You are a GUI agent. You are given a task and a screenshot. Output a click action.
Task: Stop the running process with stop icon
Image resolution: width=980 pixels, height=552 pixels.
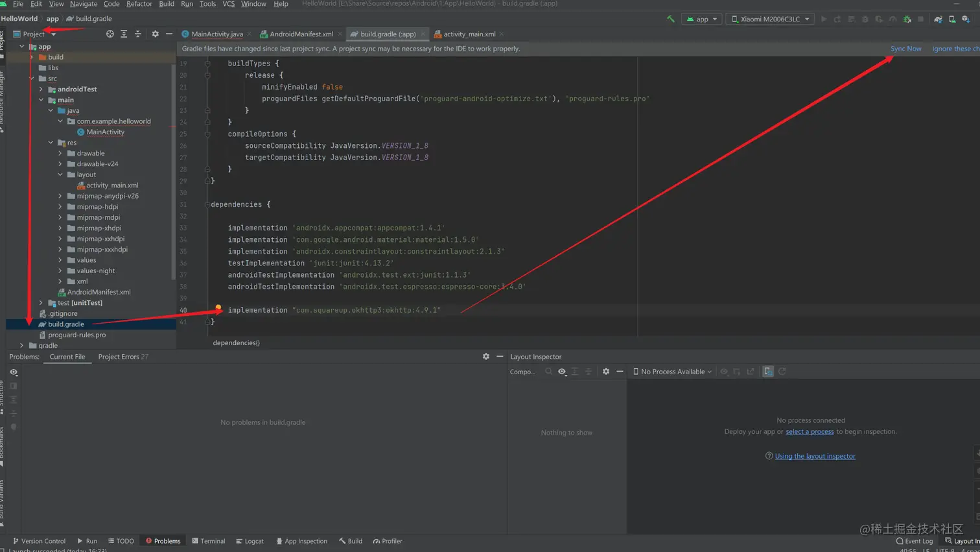(920, 19)
